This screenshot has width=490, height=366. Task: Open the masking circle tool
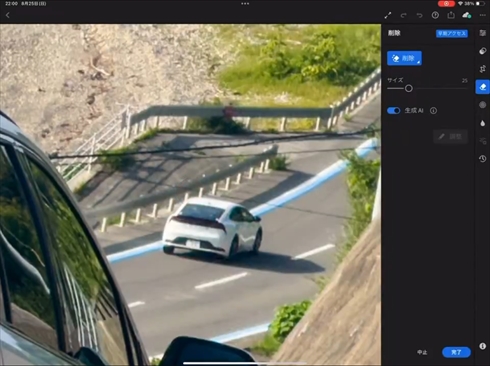click(x=483, y=105)
